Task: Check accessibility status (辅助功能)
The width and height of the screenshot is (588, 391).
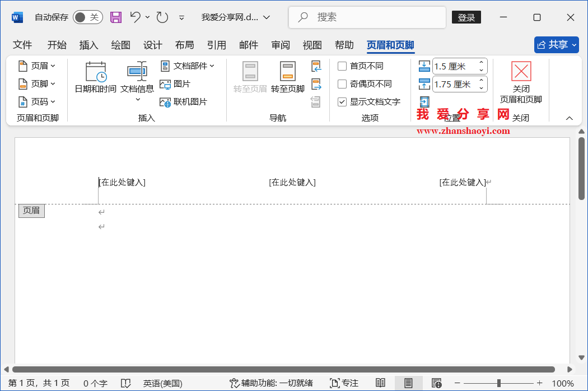Action: pos(271,383)
